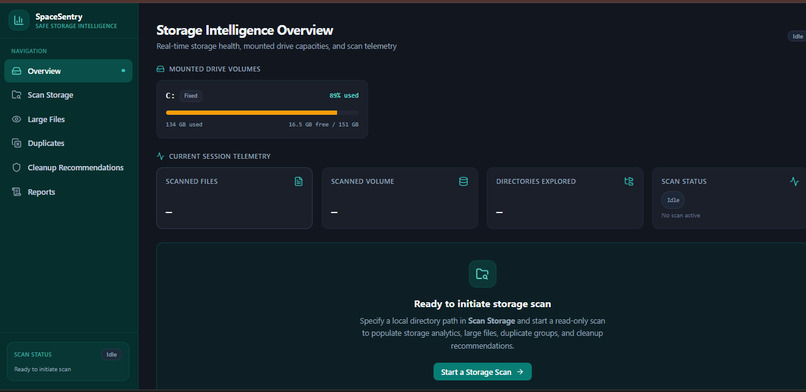Click the No scan active text
The width and height of the screenshot is (806, 392).
coord(681,215)
